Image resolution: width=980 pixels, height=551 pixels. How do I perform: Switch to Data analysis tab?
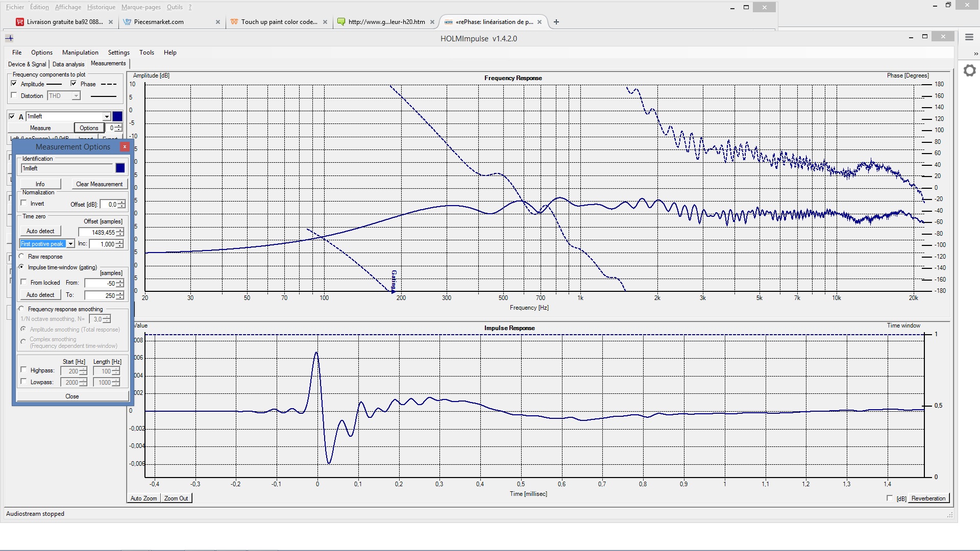68,64
